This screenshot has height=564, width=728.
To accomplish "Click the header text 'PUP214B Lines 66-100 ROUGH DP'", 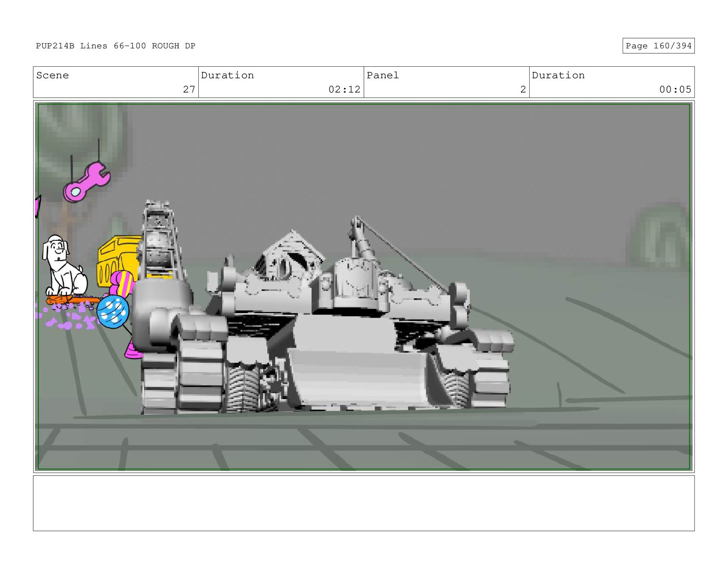I will 116,46.
